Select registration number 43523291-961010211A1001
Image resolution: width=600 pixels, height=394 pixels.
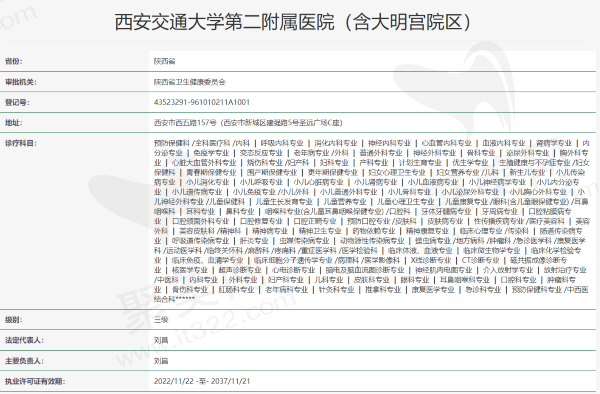point(202,102)
